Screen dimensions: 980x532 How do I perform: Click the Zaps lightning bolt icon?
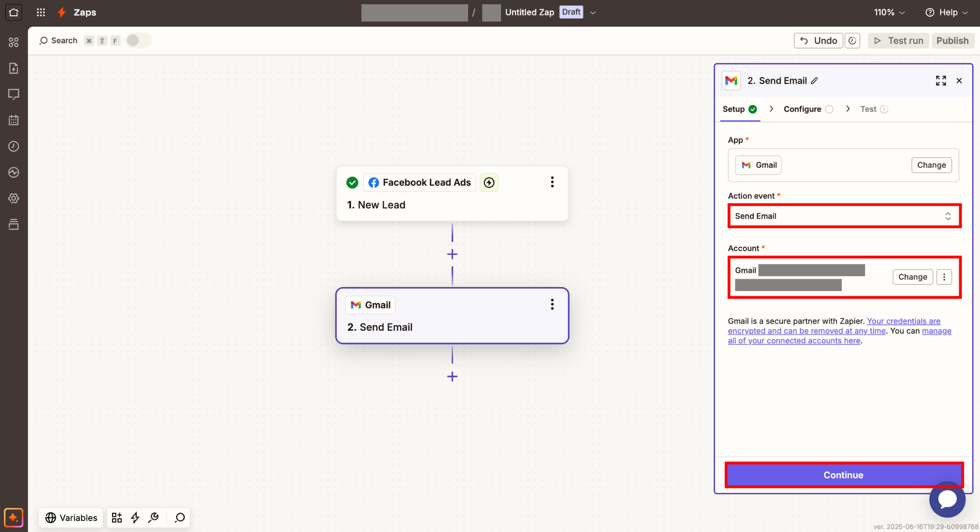62,12
